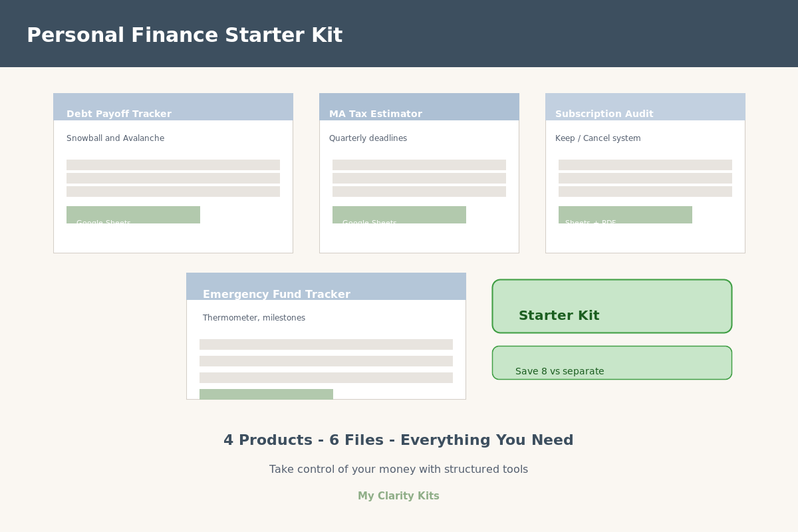This screenshot has height=532, width=798.
Task: Click the Snowball and Avalanche subtitle
Action: tap(115, 138)
